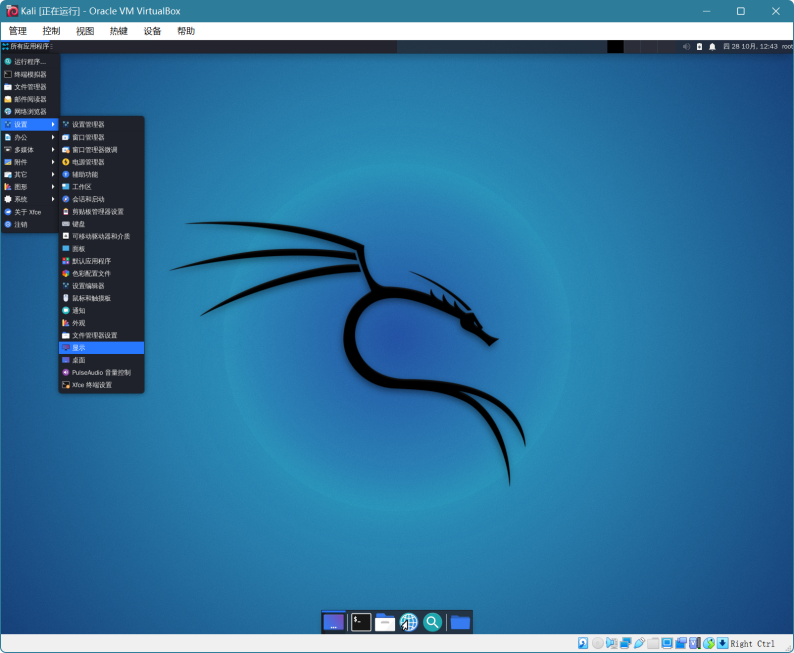
Task: Launch web browser globe from the dock
Action: pos(409,622)
